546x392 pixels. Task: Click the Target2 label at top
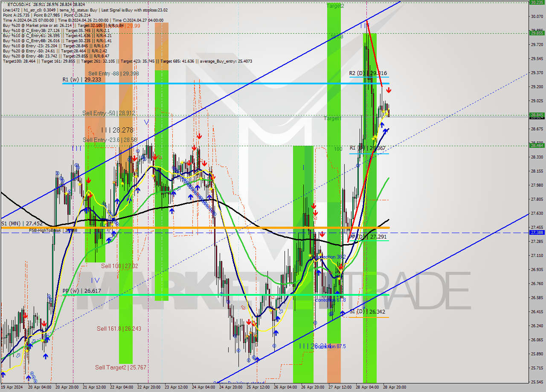(335, 6)
